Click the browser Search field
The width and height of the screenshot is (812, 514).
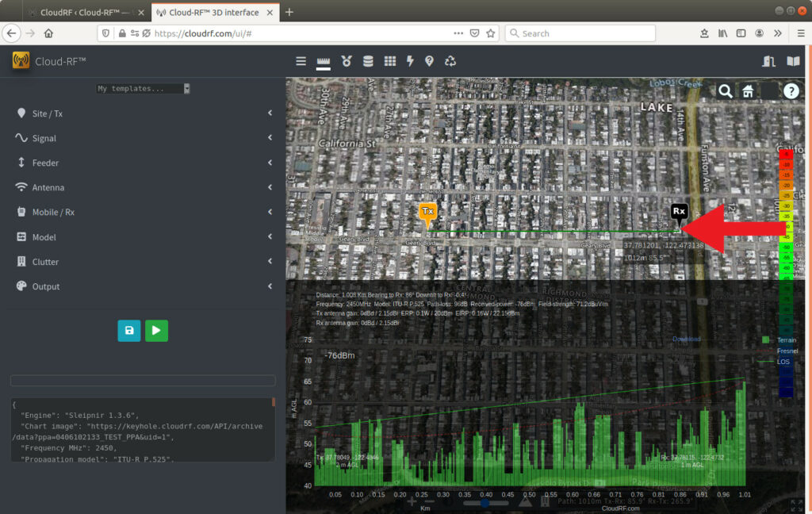(x=580, y=33)
